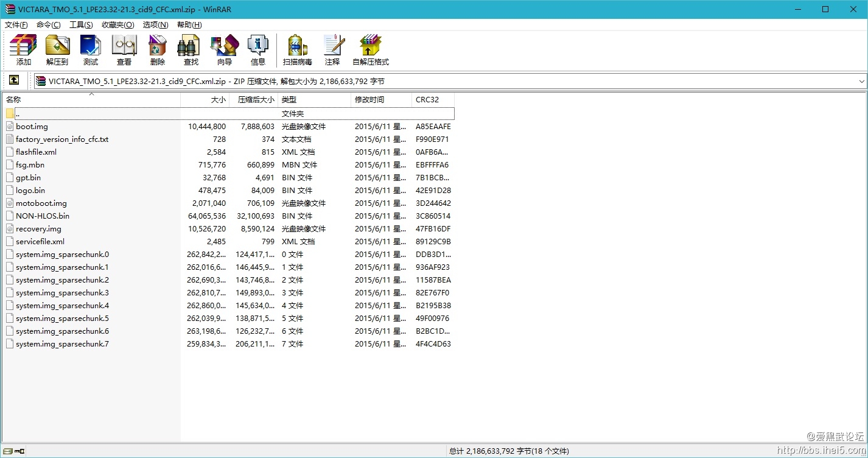Sort by the 类型 column header

click(315, 99)
